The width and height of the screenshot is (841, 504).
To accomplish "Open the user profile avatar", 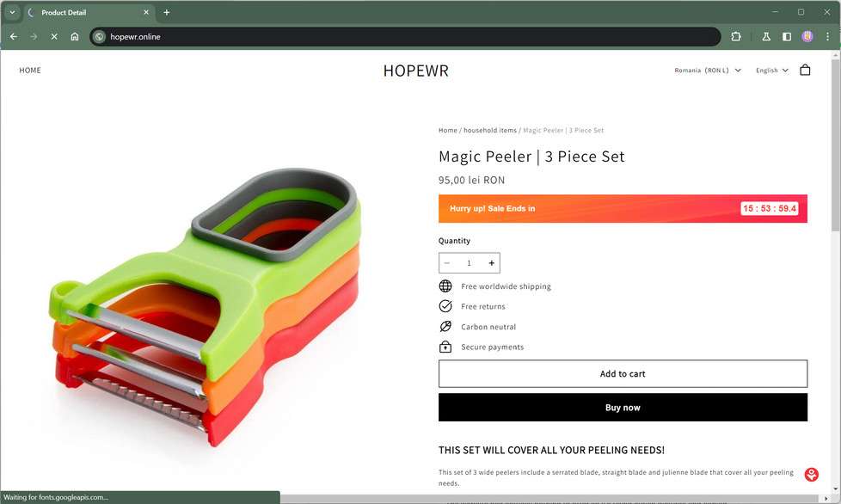I will pyautogui.click(x=807, y=36).
